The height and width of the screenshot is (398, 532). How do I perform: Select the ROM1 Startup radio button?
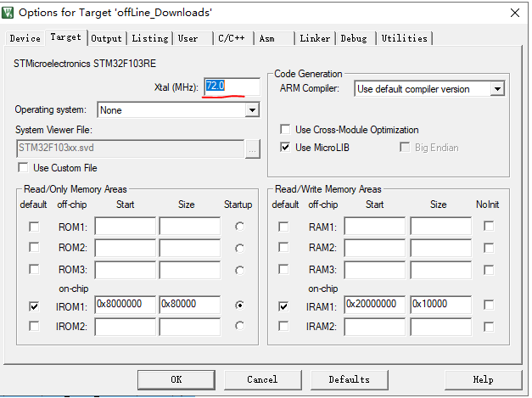(x=241, y=227)
